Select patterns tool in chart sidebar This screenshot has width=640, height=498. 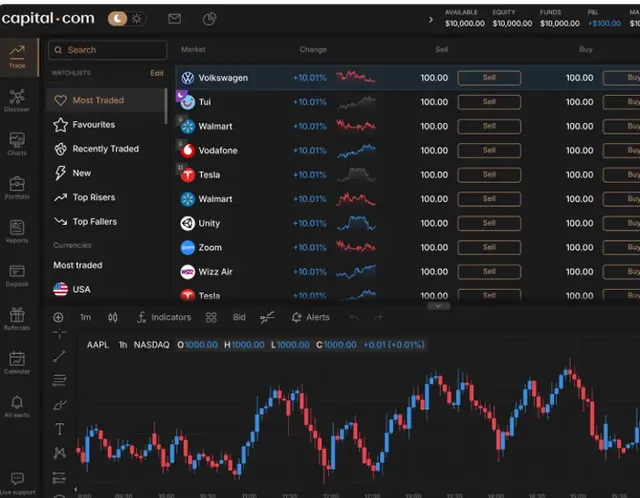(60, 453)
